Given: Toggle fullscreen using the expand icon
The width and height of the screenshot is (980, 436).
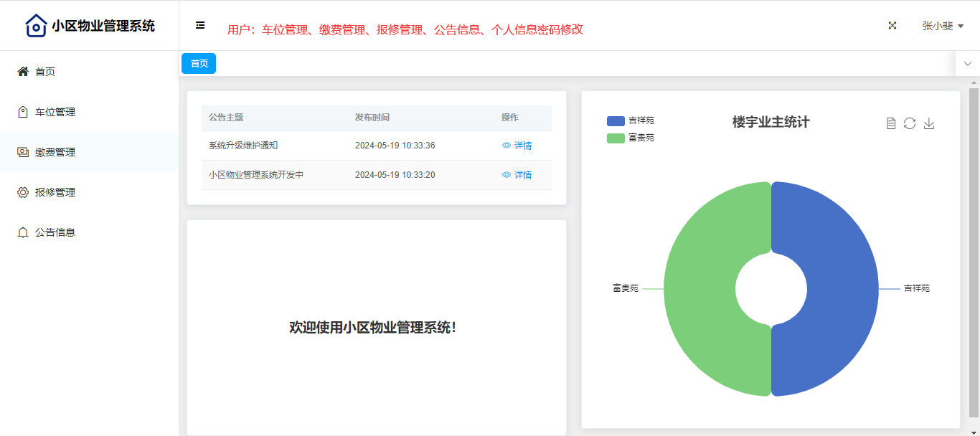Looking at the screenshot, I should tap(892, 26).
